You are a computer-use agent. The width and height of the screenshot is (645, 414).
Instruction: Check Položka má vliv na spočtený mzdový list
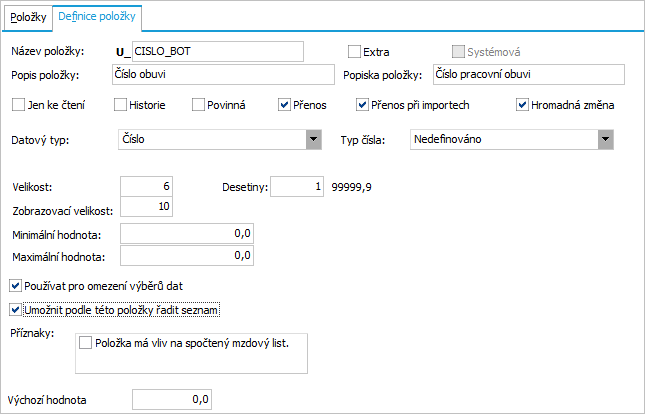point(85,343)
